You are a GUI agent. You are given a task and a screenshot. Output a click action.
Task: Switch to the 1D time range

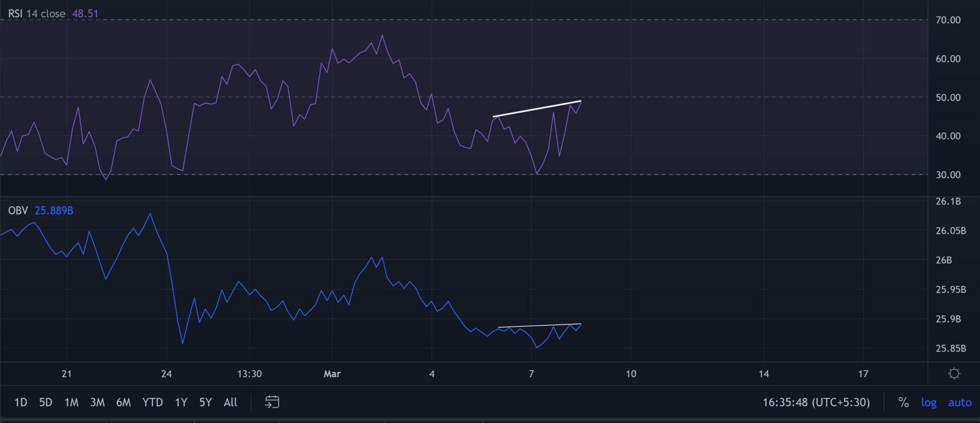(x=21, y=402)
